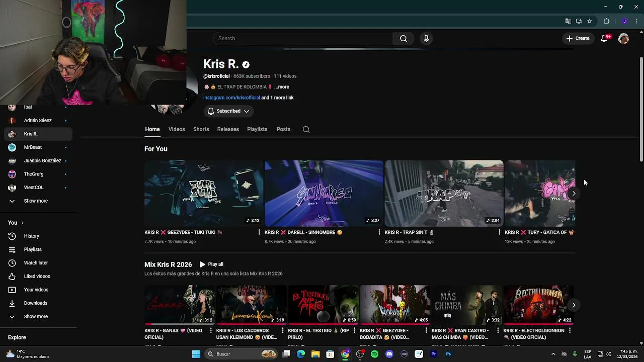
Task: Click the Create button
Action: pos(578,38)
